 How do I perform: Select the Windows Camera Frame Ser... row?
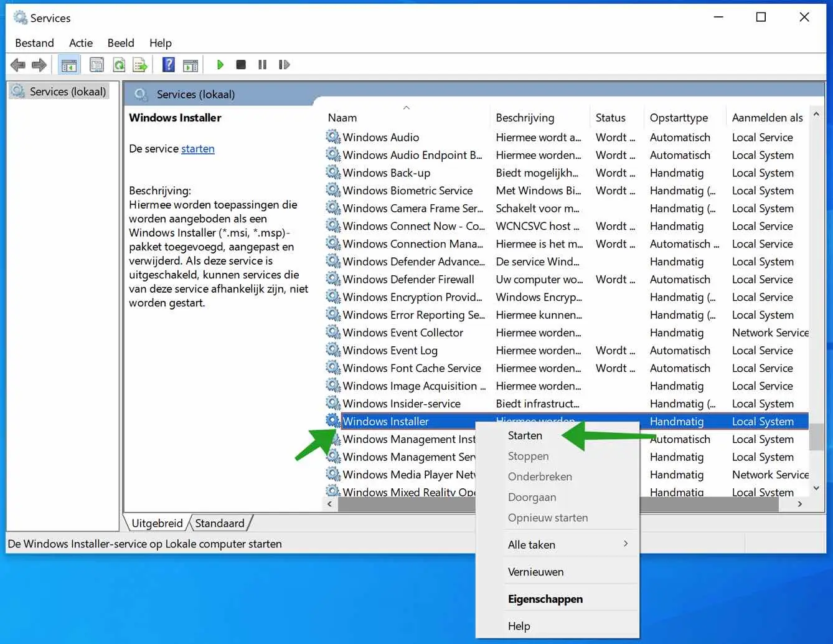(x=567, y=208)
